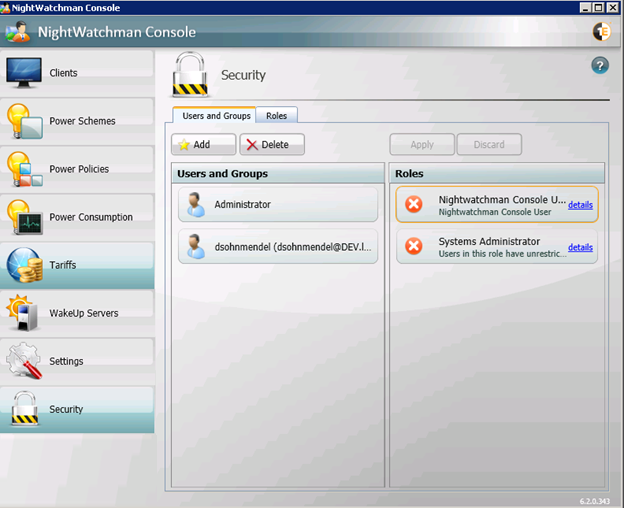624x508 pixels.
Task: Click the red X on Nightwatchman Console User role
Action: pyautogui.click(x=413, y=205)
